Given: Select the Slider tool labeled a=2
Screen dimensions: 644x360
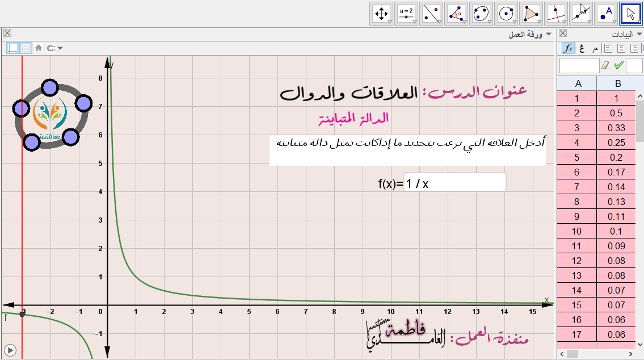Looking at the screenshot, I should [x=406, y=14].
